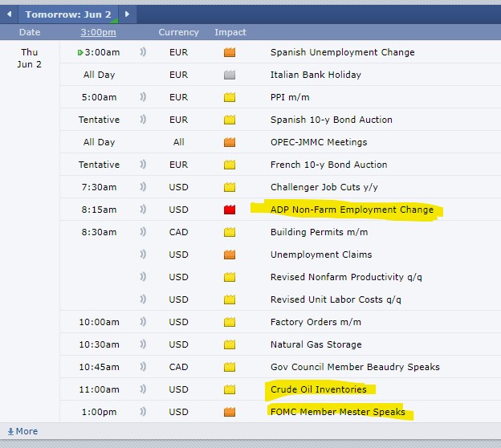
Task: Click the Impact column header
Action: (230, 33)
